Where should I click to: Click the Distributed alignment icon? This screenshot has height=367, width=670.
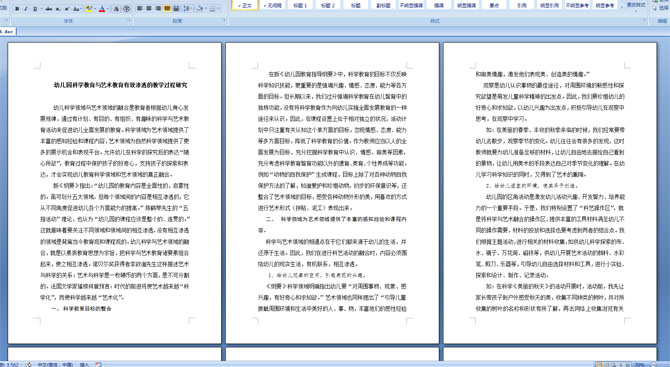point(176,8)
